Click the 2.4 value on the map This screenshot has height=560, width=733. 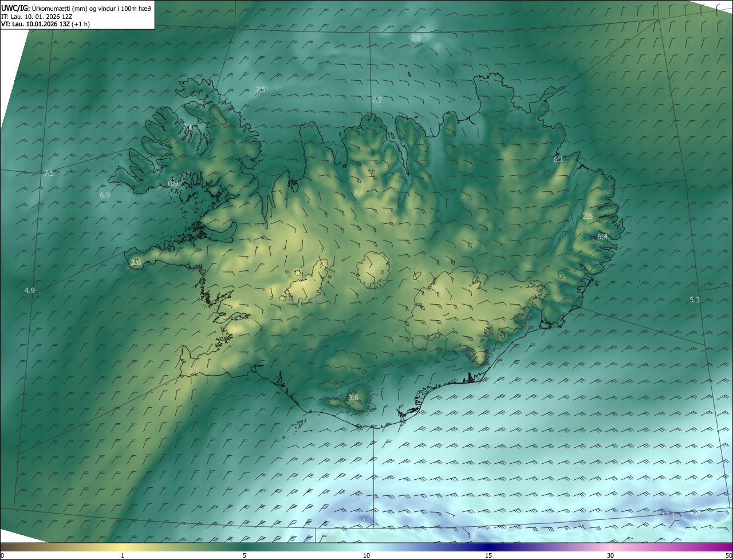[x=358, y=194]
